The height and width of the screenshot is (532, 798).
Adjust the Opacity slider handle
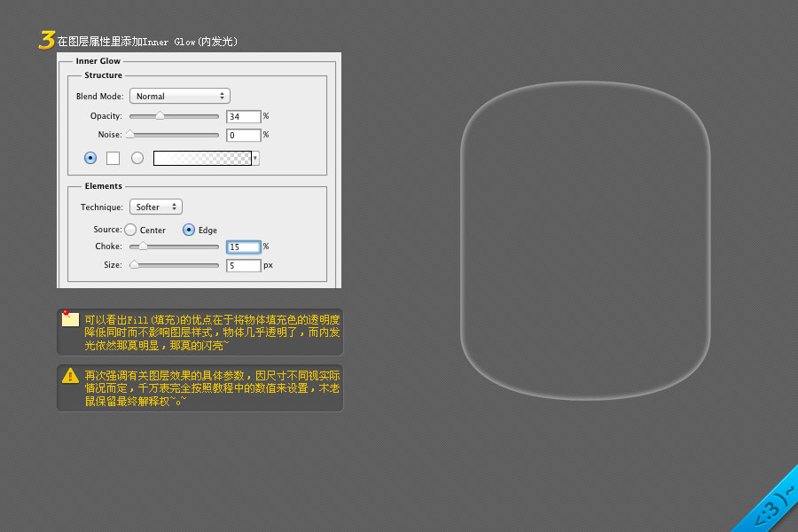coord(160,116)
